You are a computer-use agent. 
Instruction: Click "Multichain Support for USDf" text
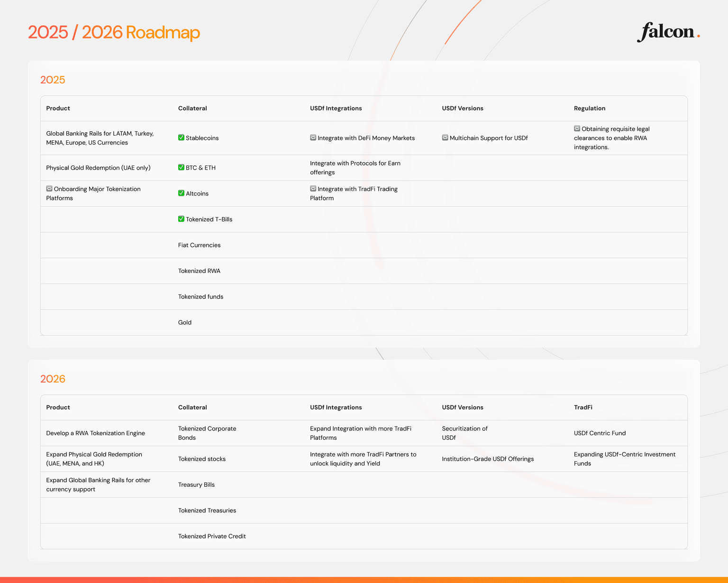coord(489,138)
